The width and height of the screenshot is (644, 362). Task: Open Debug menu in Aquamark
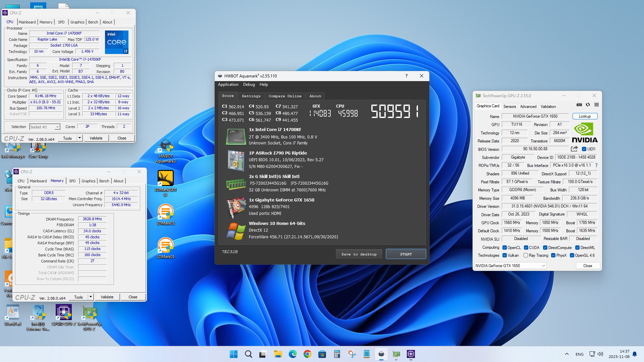[249, 84]
